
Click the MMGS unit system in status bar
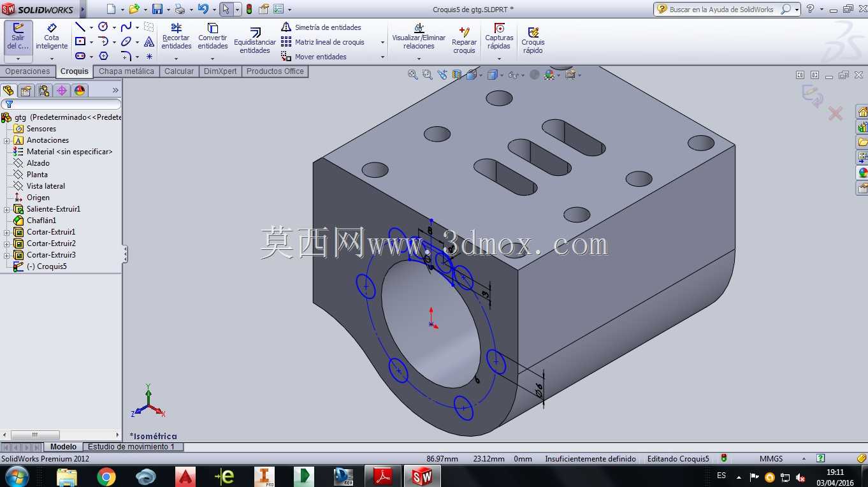click(x=771, y=459)
